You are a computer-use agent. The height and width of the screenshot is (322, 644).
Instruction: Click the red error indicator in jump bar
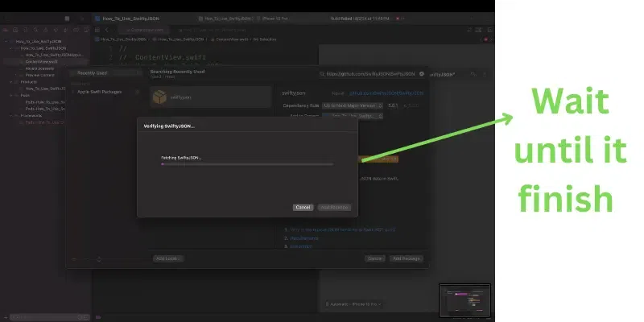[x=485, y=39]
